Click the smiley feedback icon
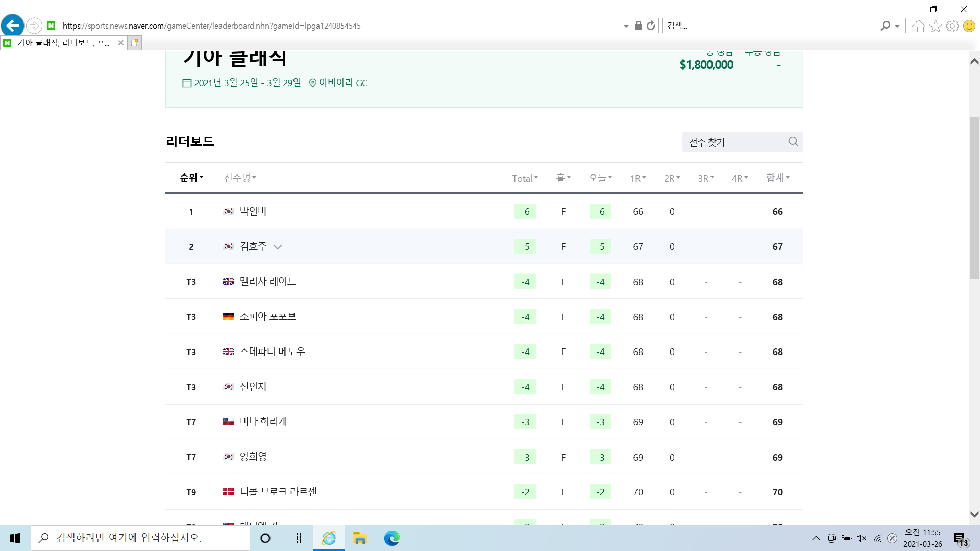This screenshot has width=980, height=551. pyautogui.click(x=969, y=26)
